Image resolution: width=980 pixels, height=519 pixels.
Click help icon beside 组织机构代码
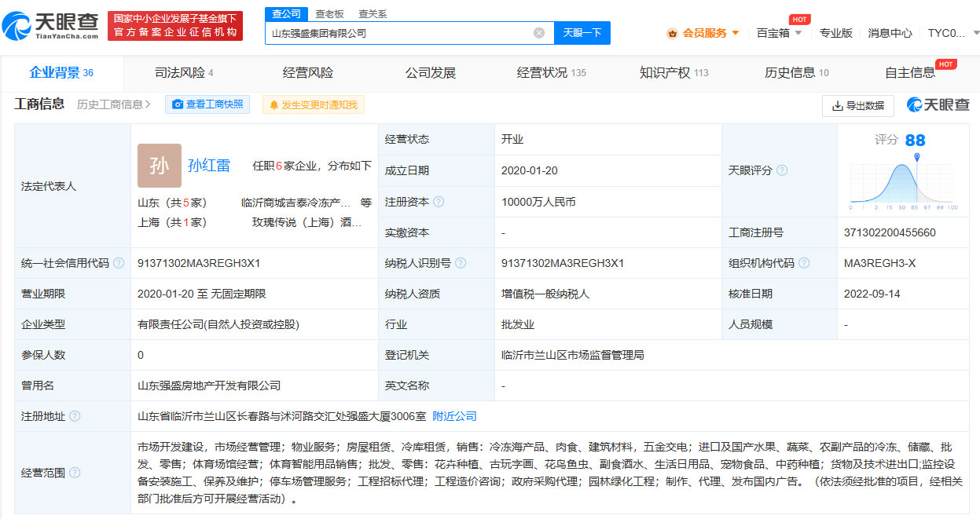(x=804, y=263)
